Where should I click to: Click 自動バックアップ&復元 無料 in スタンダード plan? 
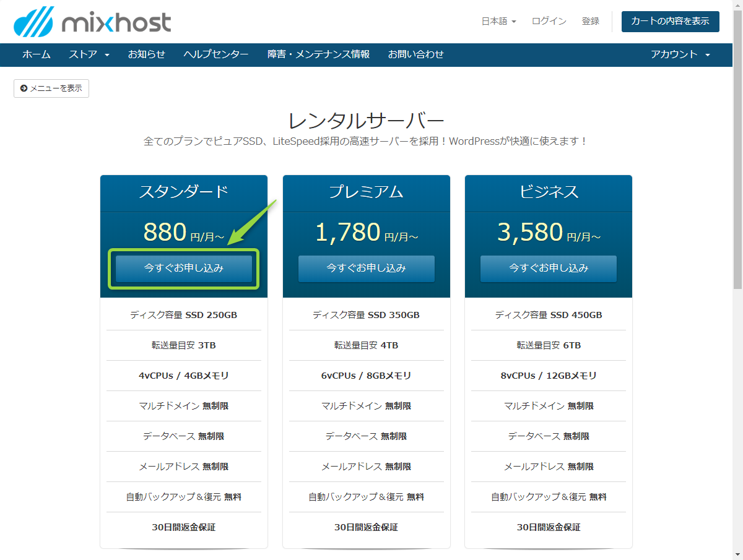pyautogui.click(x=184, y=497)
